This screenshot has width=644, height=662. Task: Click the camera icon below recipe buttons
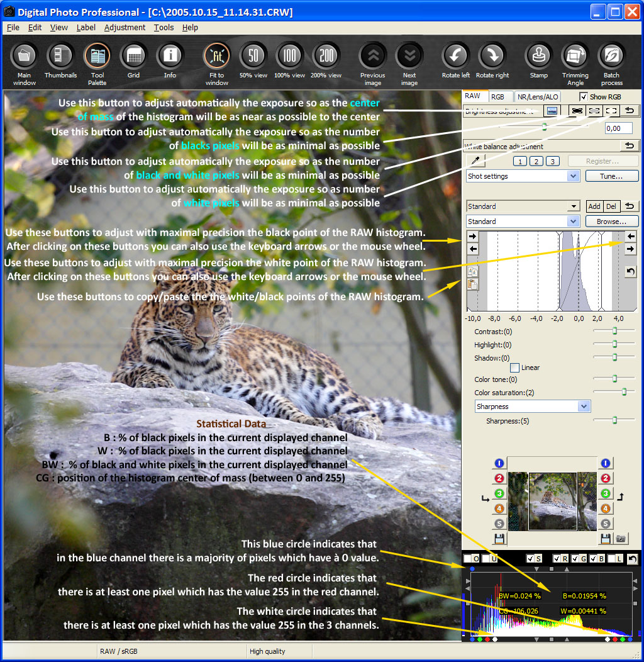click(x=620, y=539)
